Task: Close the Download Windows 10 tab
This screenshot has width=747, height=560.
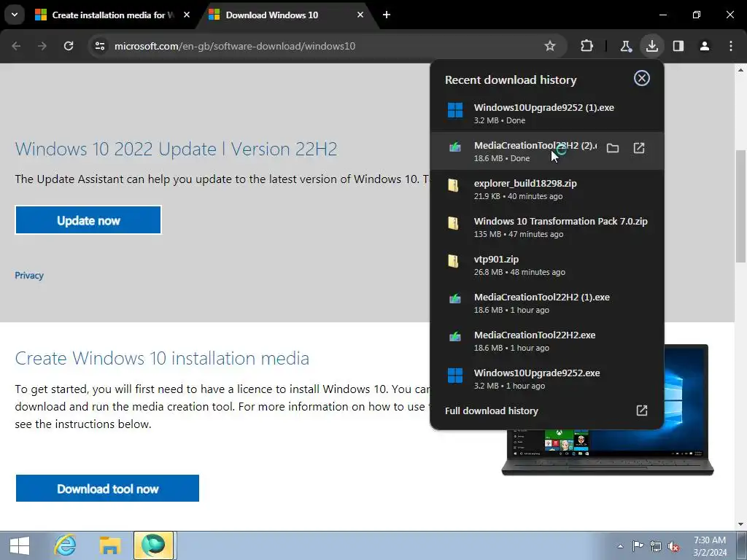Action: pyautogui.click(x=360, y=15)
